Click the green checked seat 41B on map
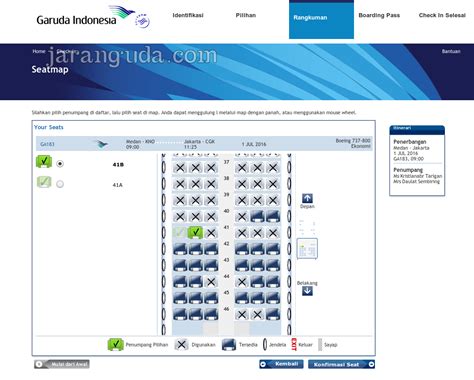The height and width of the screenshot is (380, 474). click(195, 232)
